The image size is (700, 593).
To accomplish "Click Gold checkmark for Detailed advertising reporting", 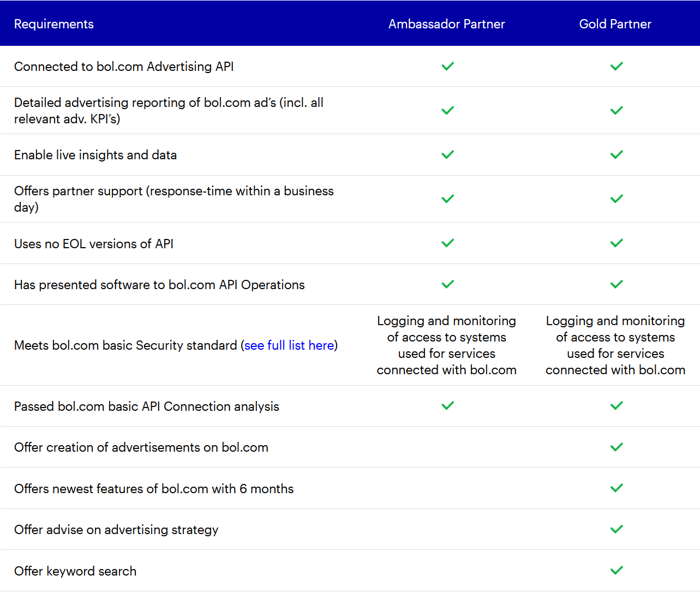I will [617, 110].
